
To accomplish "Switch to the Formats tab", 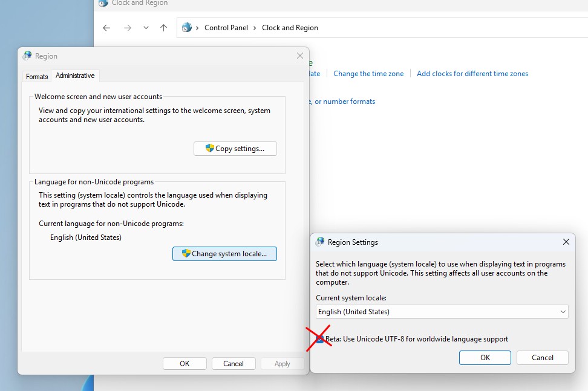I will [x=37, y=77].
